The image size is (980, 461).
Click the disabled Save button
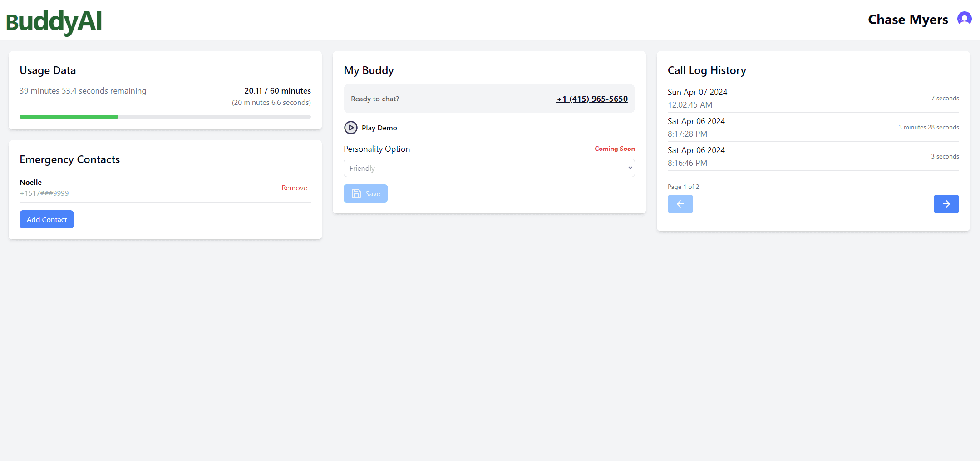365,193
